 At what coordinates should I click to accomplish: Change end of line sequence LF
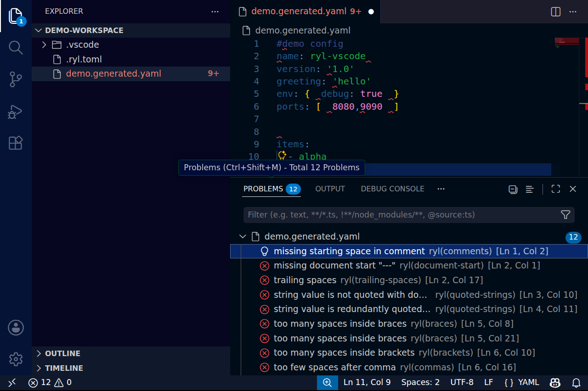(x=488, y=382)
